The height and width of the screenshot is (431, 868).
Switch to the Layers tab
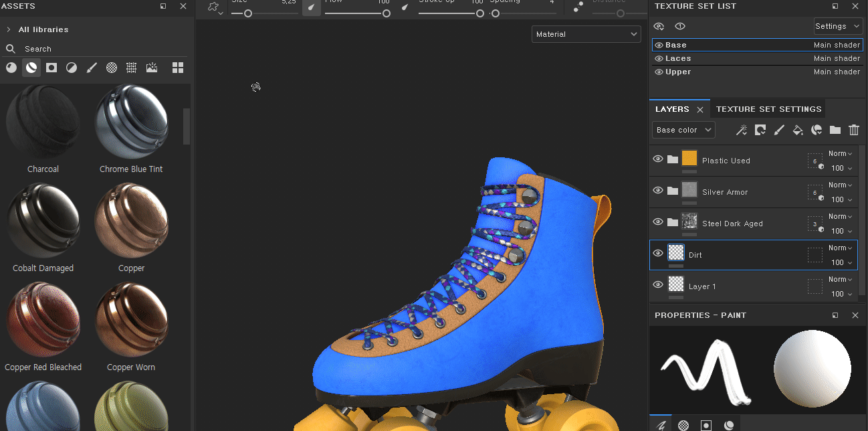pyautogui.click(x=672, y=109)
